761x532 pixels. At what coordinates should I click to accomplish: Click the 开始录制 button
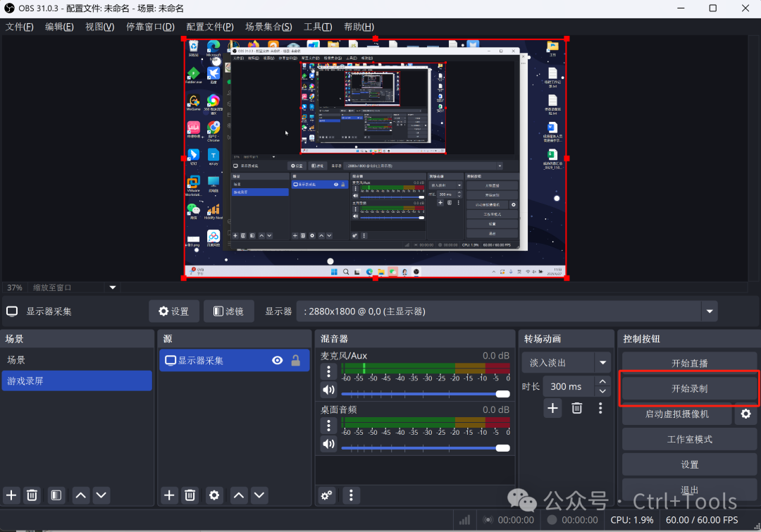[x=689, y=389]
